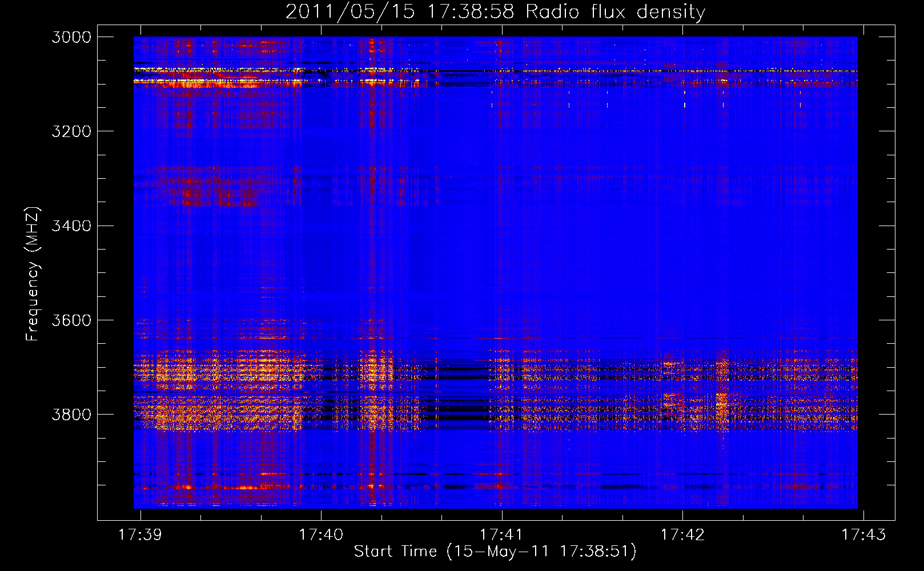Screen dimensions: 924x571
Task: Click the 3200 frequency tick label
Action: coord(71,131)
